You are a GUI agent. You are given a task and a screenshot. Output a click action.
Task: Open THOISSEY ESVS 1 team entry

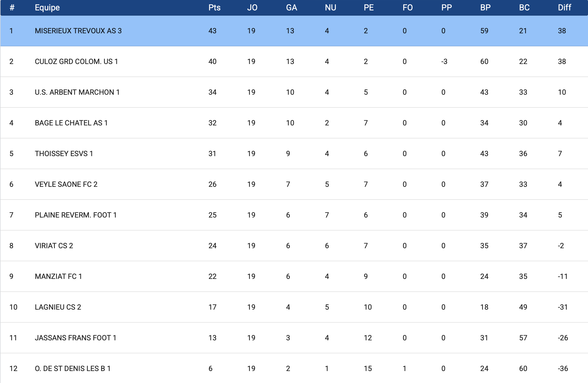[64, 154]
